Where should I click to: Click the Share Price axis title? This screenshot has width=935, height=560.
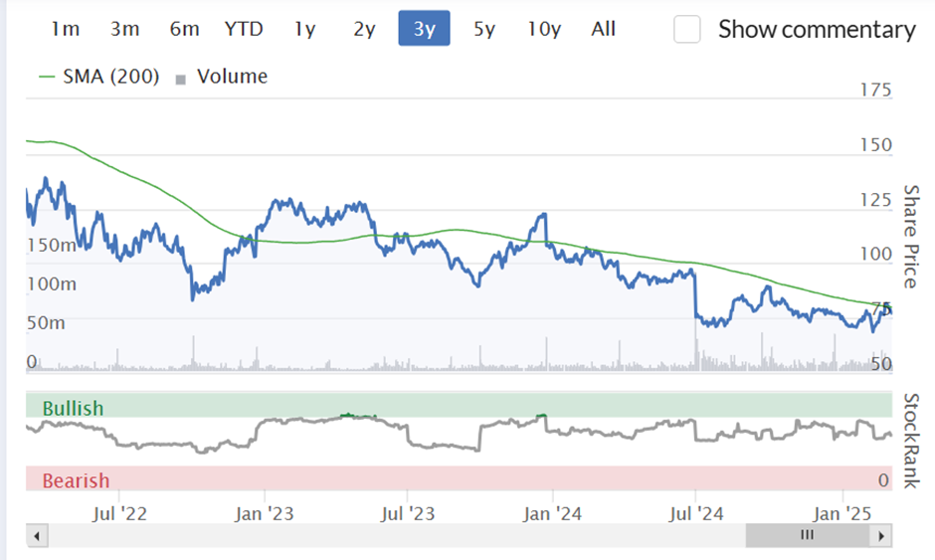coord(910,236)
